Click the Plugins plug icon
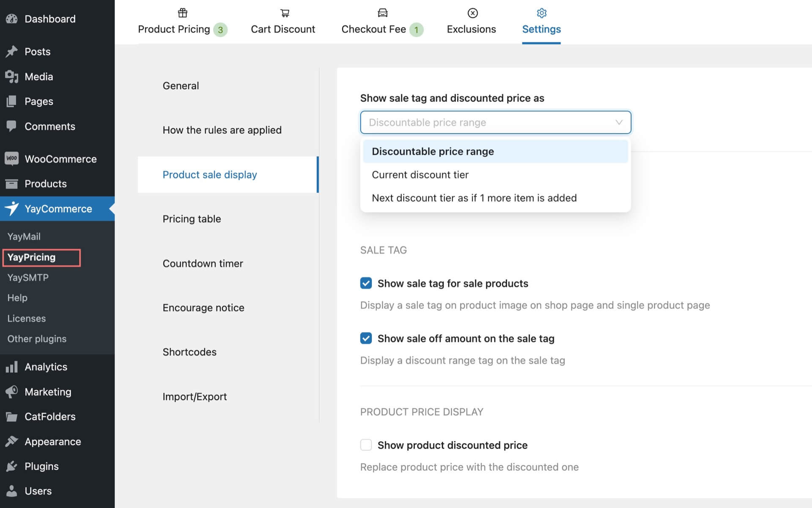812x508 pixels. pos(11,466)
